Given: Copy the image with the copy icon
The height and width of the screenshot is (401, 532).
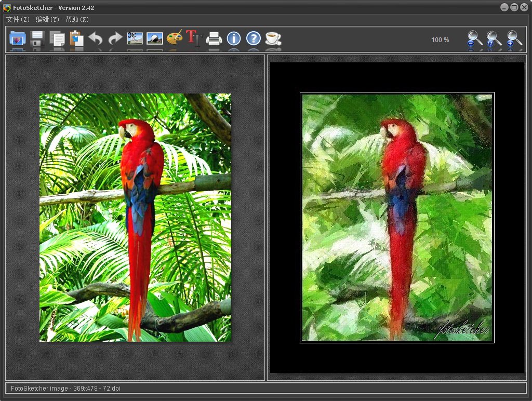Looking at the screenshot, I should click(x=57, y=38).
